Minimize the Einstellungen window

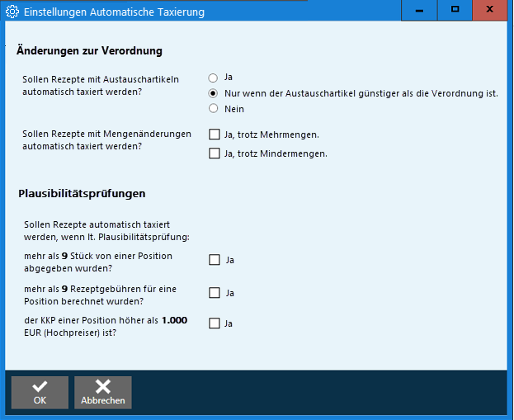[419, 11]
